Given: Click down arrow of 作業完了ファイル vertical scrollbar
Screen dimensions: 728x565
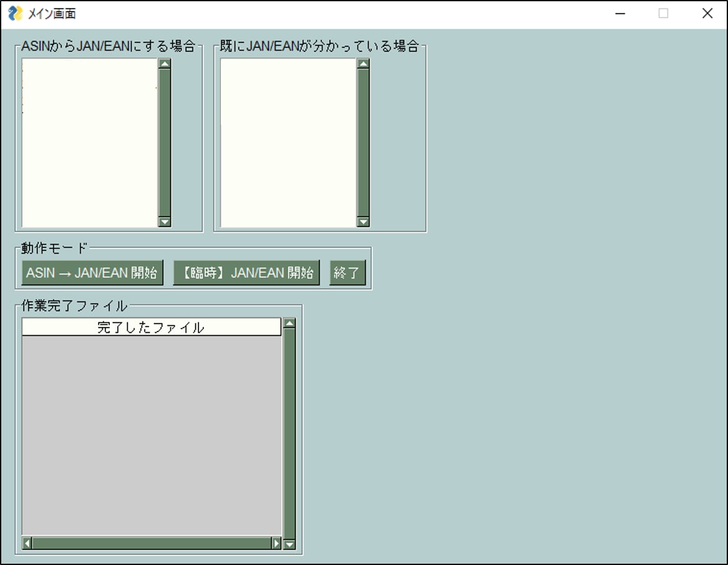Looking at the screenshot, I should click(289, 544).
